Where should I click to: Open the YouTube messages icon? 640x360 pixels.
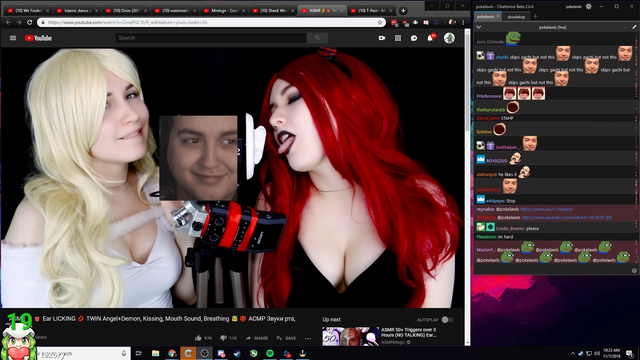click(x=414, y=38)
